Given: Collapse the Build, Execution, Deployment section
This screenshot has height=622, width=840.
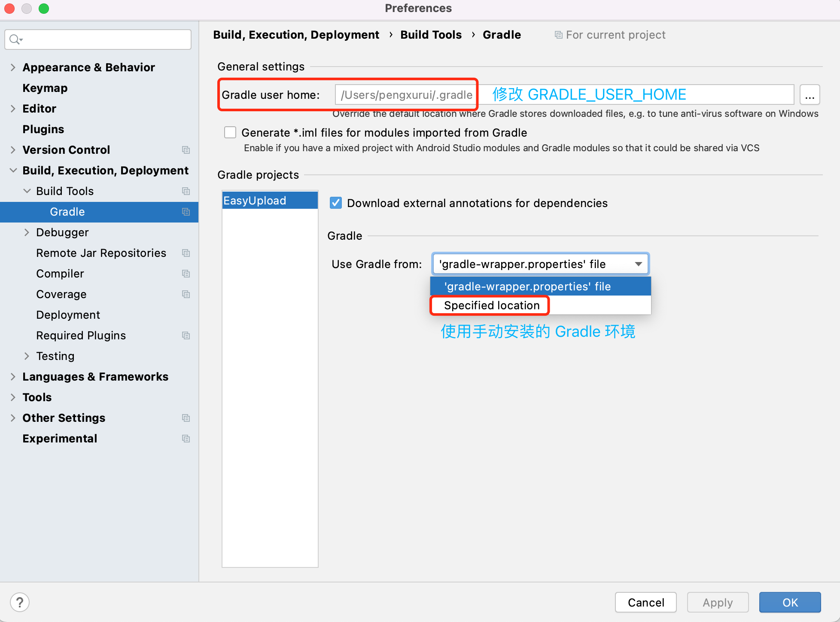Looking at the screenshot, I should (x=13, y=171).
